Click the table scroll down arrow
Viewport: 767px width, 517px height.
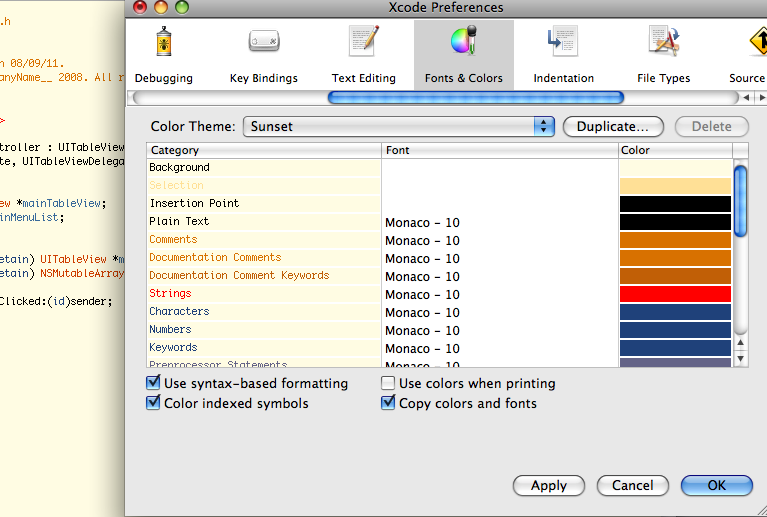pos(741,358)
